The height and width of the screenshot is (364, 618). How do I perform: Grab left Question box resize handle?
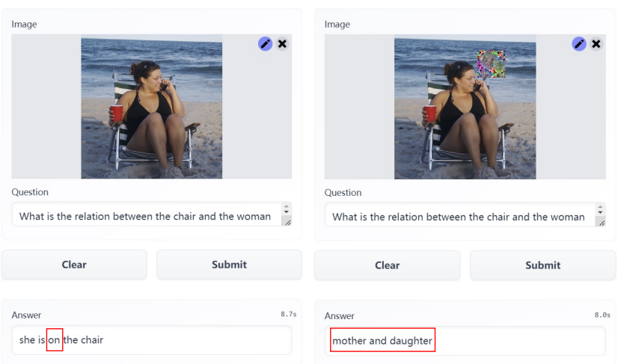(x=288, y=223)
